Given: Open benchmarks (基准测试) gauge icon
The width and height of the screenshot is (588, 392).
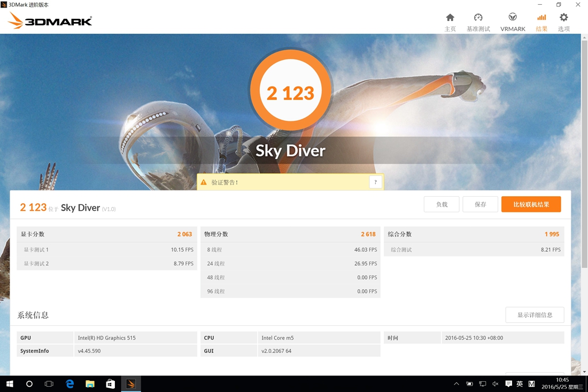Looking at the screenshot, I should [478, 18].
